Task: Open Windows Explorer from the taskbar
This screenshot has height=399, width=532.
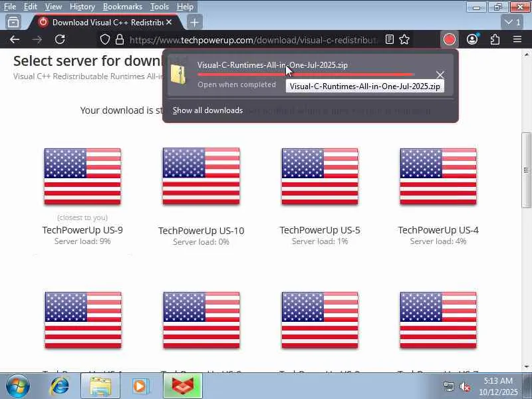Action: 100,386
